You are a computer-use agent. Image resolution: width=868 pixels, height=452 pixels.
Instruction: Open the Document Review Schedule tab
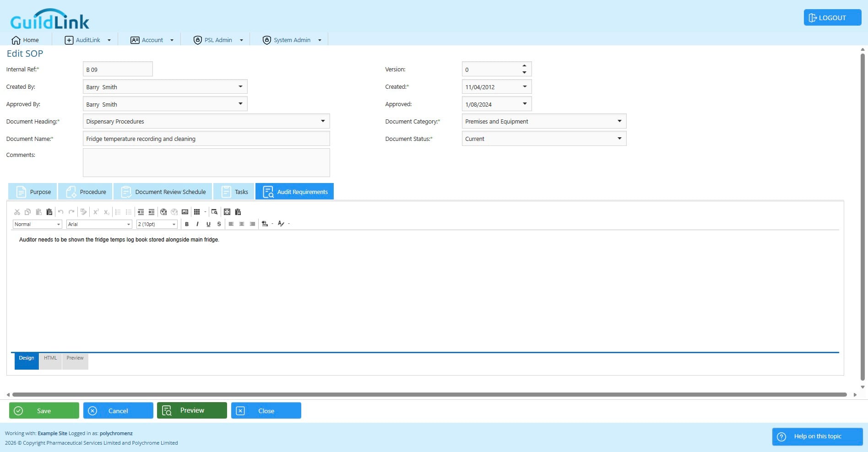coord(163,192)
